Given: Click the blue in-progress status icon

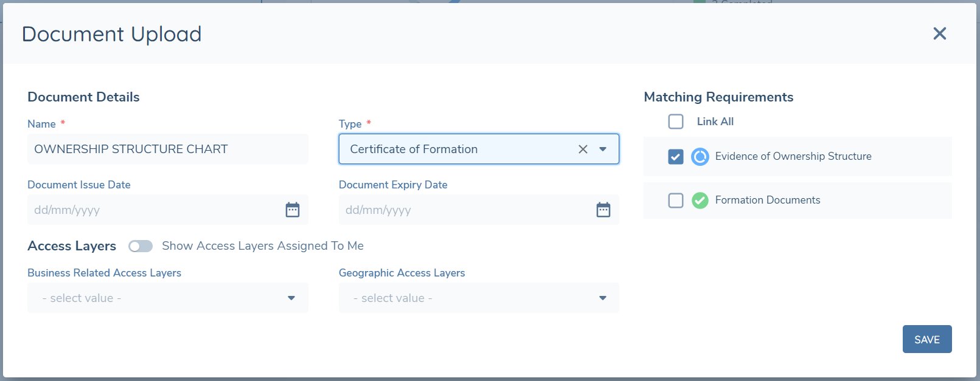Looking at the screenshot, I should click(700, 157).
